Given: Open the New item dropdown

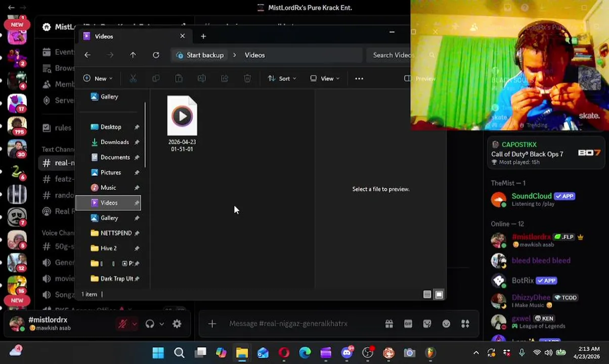Looking at the screenshot, I should pyautogui.click(x=98, y=78).
